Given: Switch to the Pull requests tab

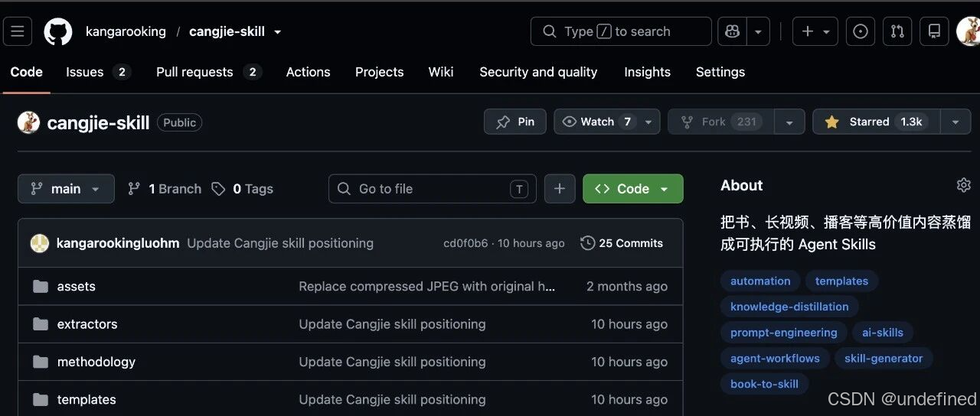Looking at the screenshot, I should 209,72.
